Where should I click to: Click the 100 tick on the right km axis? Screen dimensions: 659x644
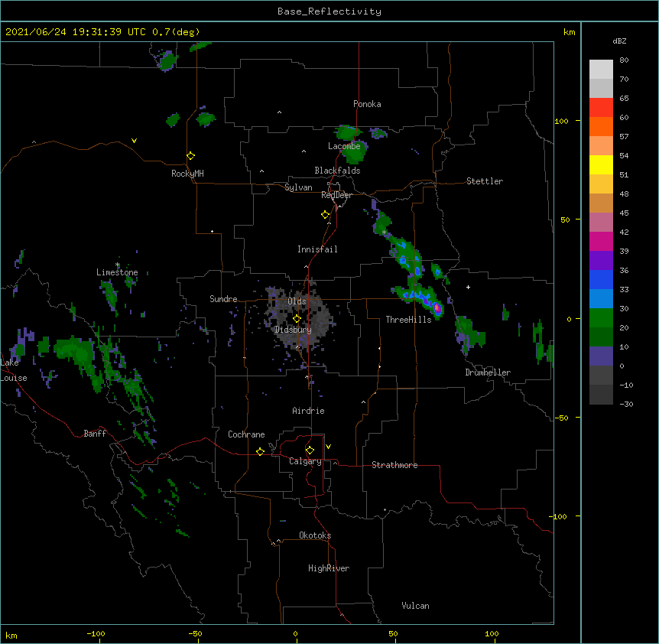[x=561, y=121]
